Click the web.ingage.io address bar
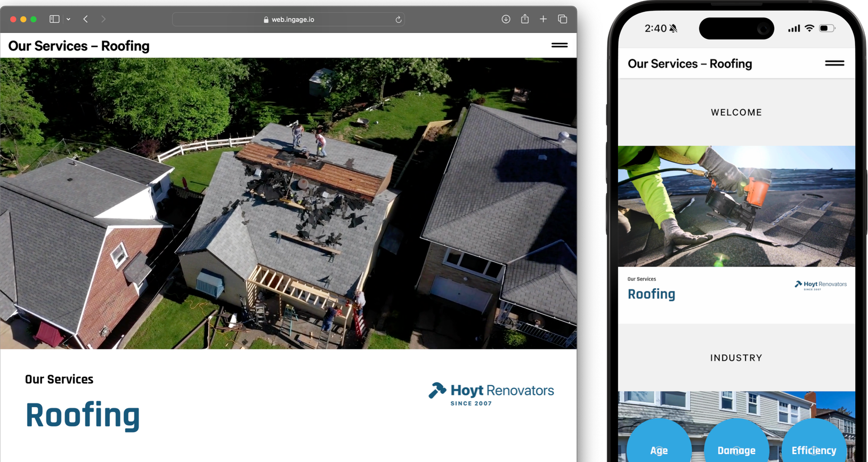Image resolution: width=868 pixels, height=462 pixels. tap(288, 20)
